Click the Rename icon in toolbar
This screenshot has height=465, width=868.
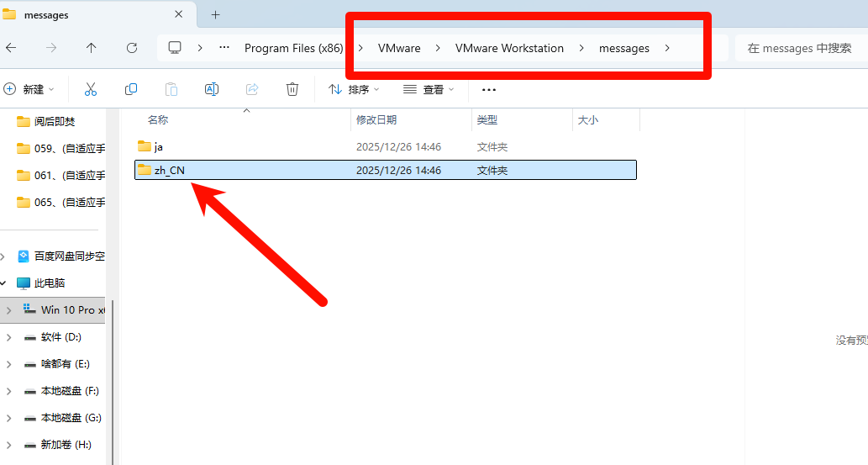[x=212, y=89]
